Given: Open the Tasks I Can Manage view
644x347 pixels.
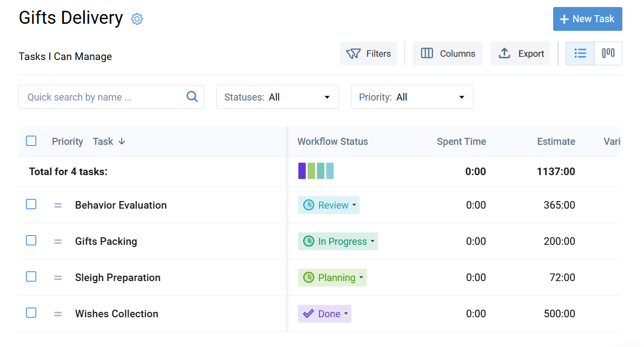Looking at the screenshot, I should click(x=65, y=56).
